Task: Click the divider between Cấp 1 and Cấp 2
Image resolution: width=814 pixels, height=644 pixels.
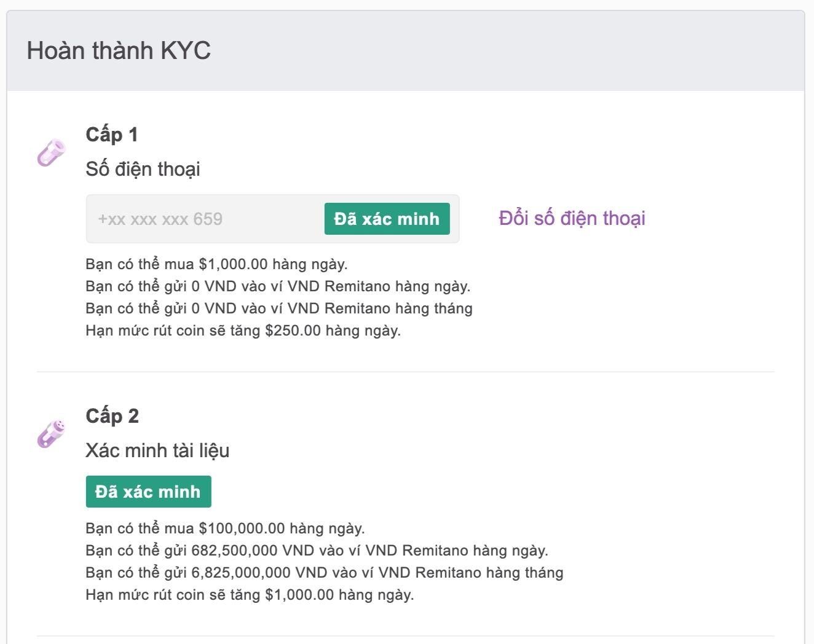Action: (406, 372)
